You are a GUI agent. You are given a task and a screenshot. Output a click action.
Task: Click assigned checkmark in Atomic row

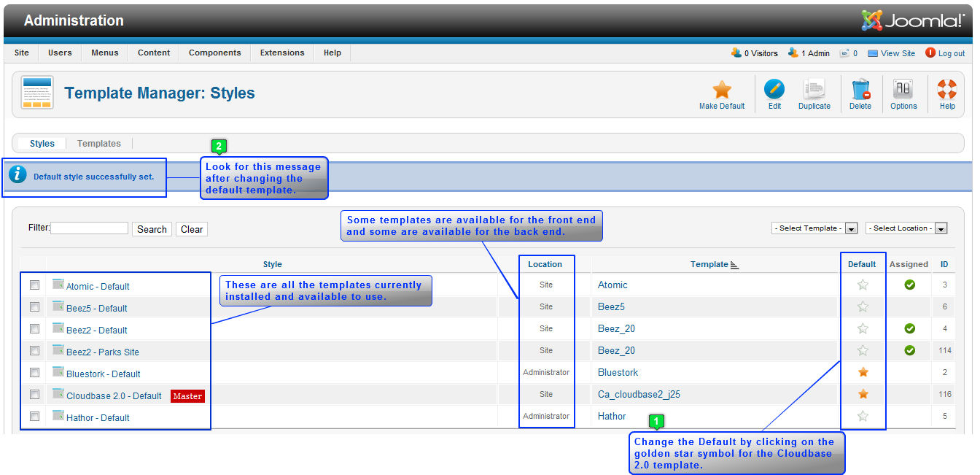pos(910,285)
